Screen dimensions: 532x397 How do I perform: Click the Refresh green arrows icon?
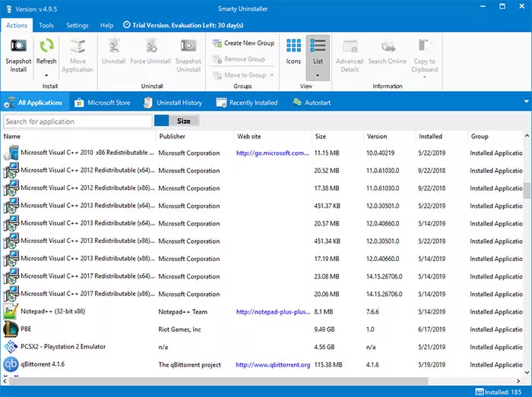click(46, 46)
